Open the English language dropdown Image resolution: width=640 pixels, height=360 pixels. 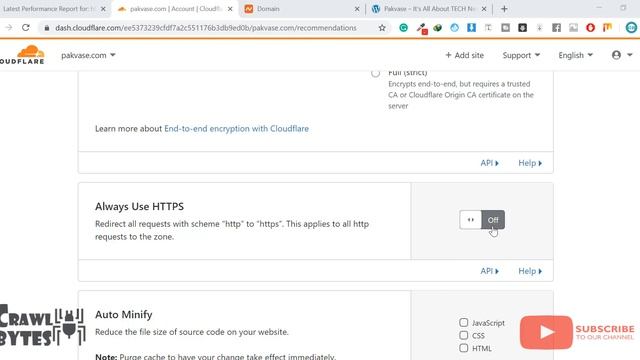click(576, 55)
